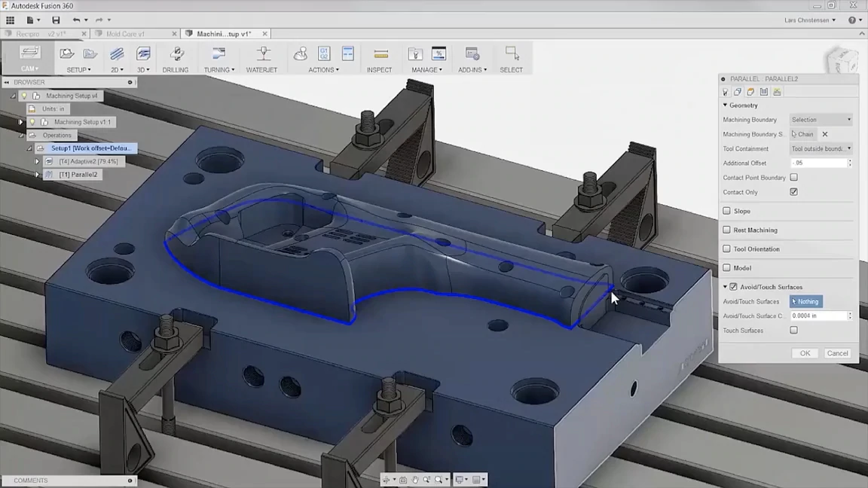The width and height of the screenshot is (868, 488).
Task: Click the Geometry tab in the Parallel dialog
Action: pos(736,91)
